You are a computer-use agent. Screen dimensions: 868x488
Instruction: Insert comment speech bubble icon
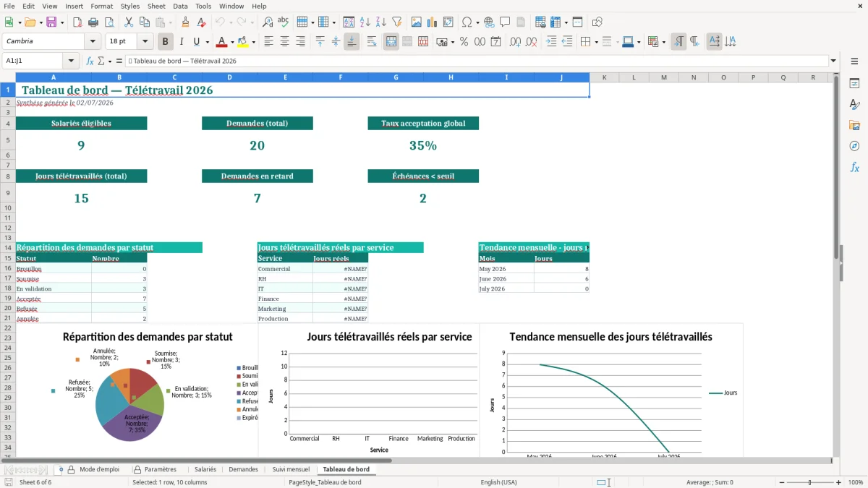pyautogui.click(x=505, y=22)
